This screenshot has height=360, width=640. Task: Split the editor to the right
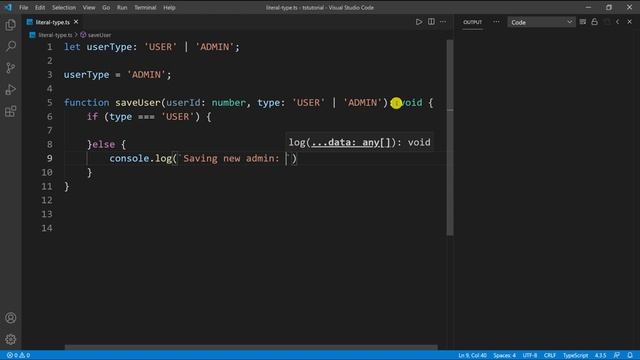click(431, 22)
